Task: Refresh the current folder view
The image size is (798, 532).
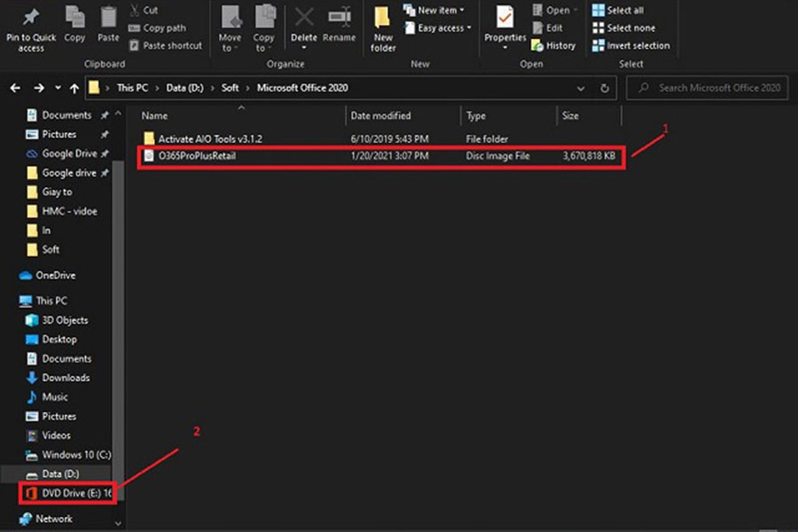Action: tap(605, 89)
